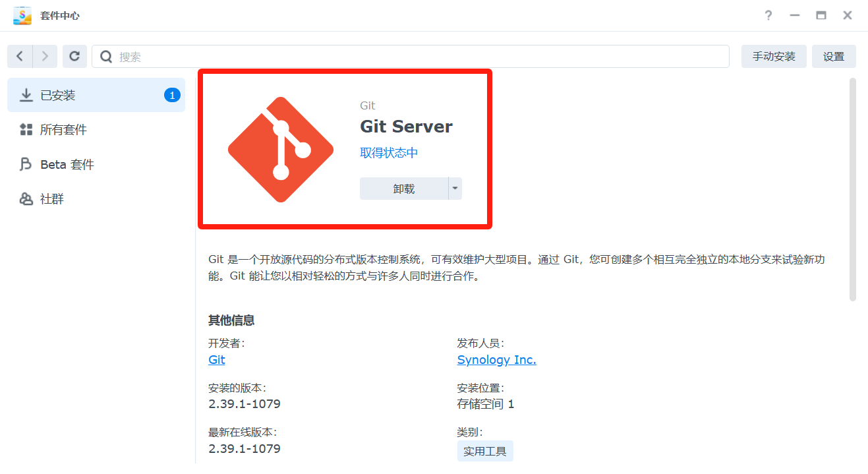The image size is (868, 474).
Task: Switch to the 社群 section
Action: coord(52,198)
